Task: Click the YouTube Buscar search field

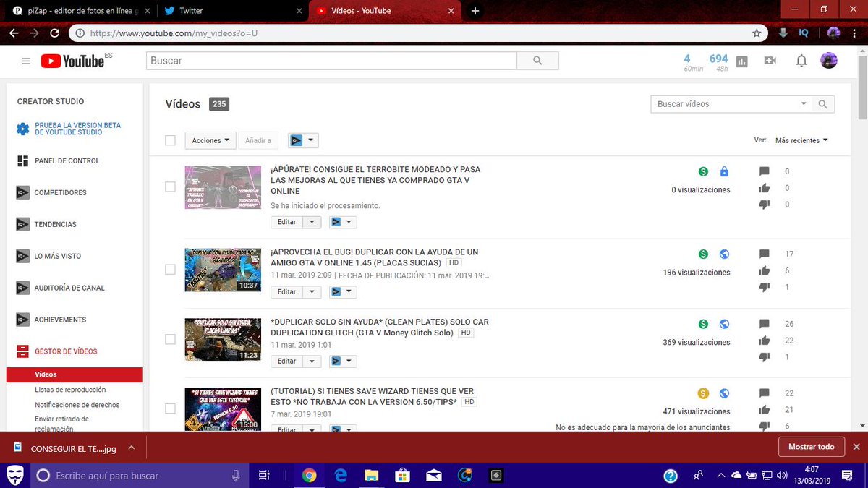Action: pos(331,61)
